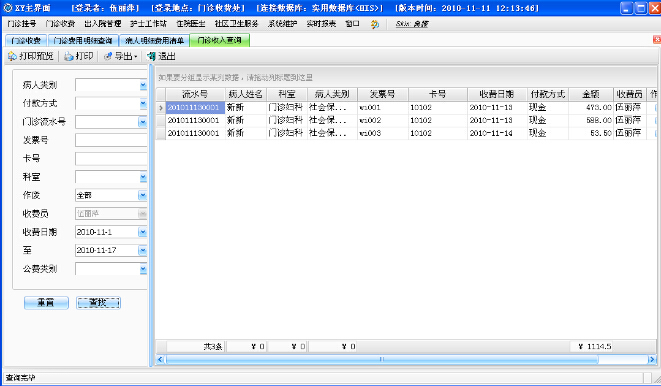Select invoice cell w1001
Viewport: 661px width, 386px height.
[x=383, y=108]
